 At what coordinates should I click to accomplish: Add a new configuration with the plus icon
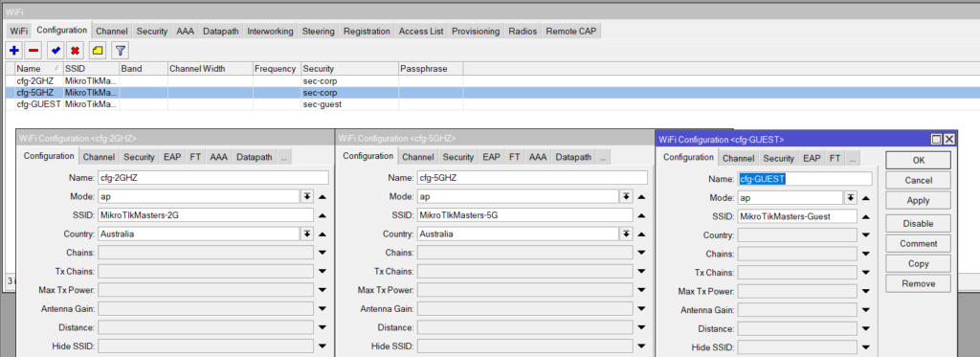13,51
